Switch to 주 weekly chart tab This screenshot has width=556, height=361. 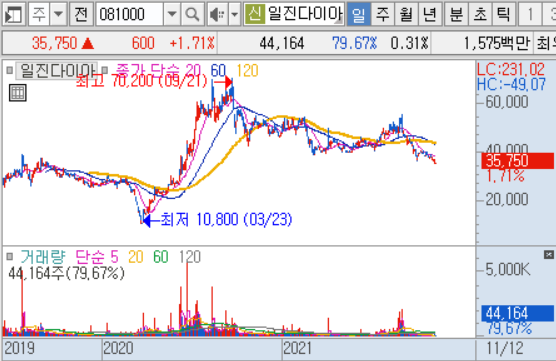coord(382,15)
